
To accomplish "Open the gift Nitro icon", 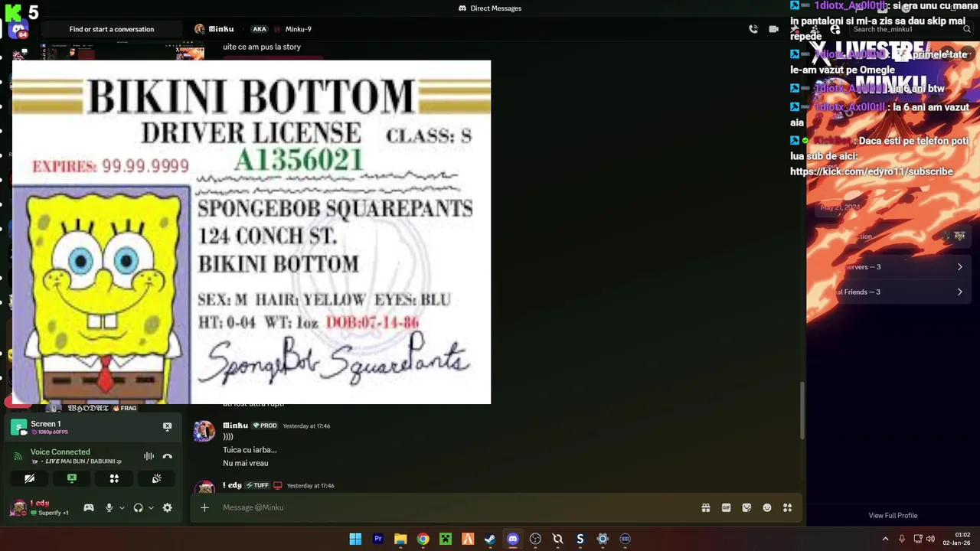I will click(x=705, y=507).
